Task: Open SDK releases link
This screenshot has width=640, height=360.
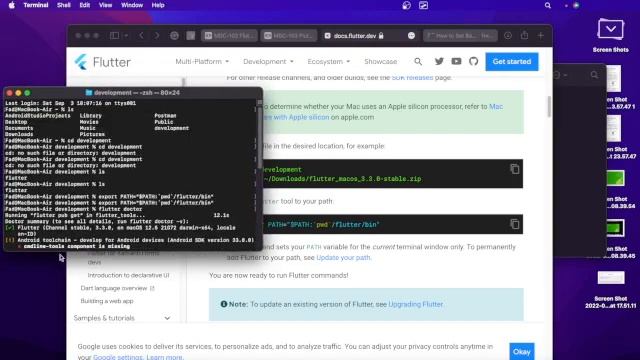Action: point(412,78)
